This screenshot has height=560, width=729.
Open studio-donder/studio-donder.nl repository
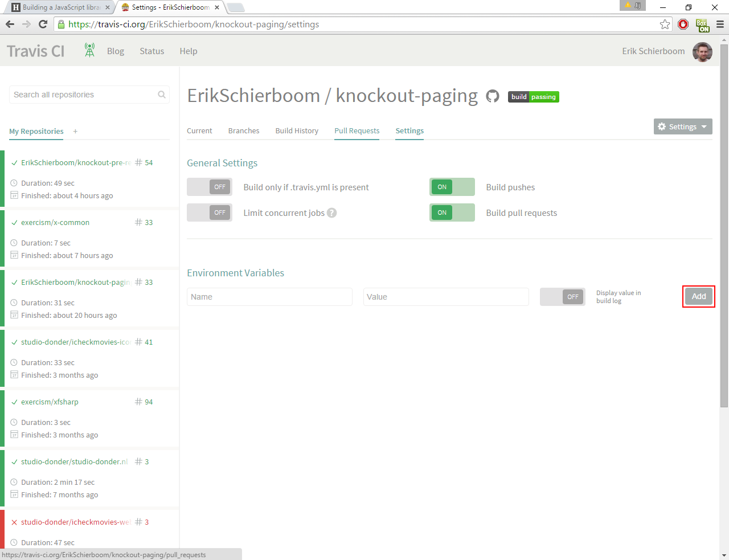pyautogui.click(x=75, y=462)
